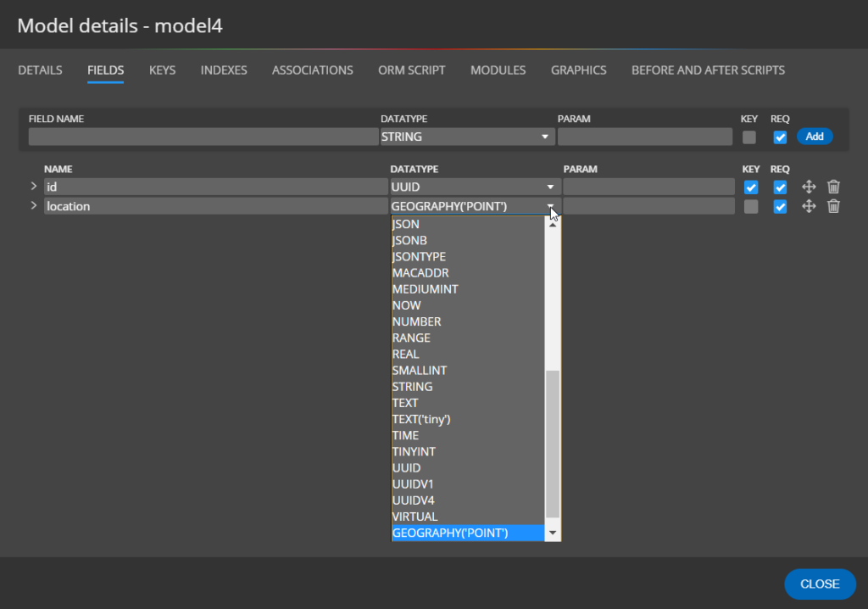Image resolution: width=868 pixels, height=609 pixels.
Task: Disable the REQ checkbox for id
Action: (780, 187)
